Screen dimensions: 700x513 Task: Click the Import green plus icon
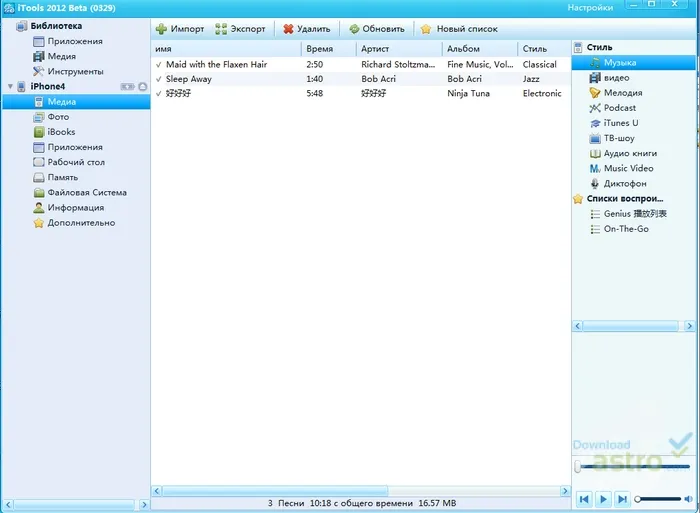point(161,29)
